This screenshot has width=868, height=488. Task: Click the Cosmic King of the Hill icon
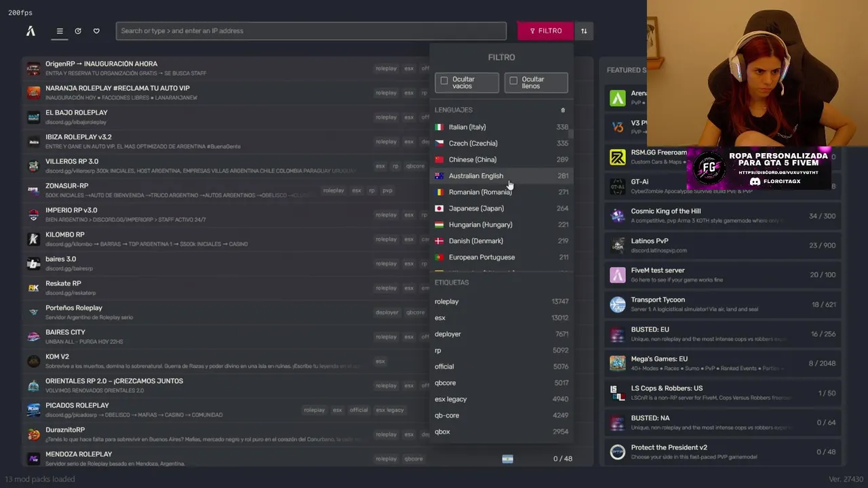point(617,216)
